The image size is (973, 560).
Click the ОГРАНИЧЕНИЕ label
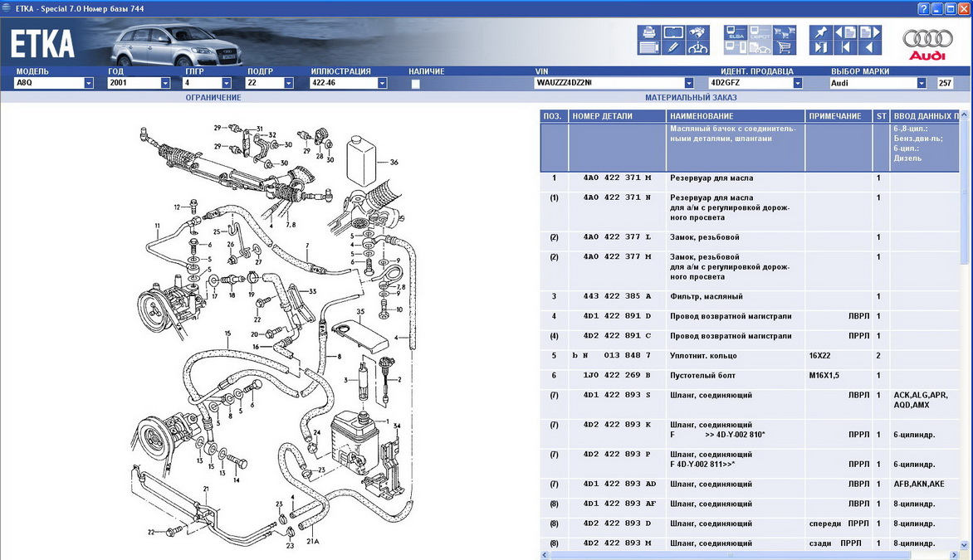coord(213,98)
